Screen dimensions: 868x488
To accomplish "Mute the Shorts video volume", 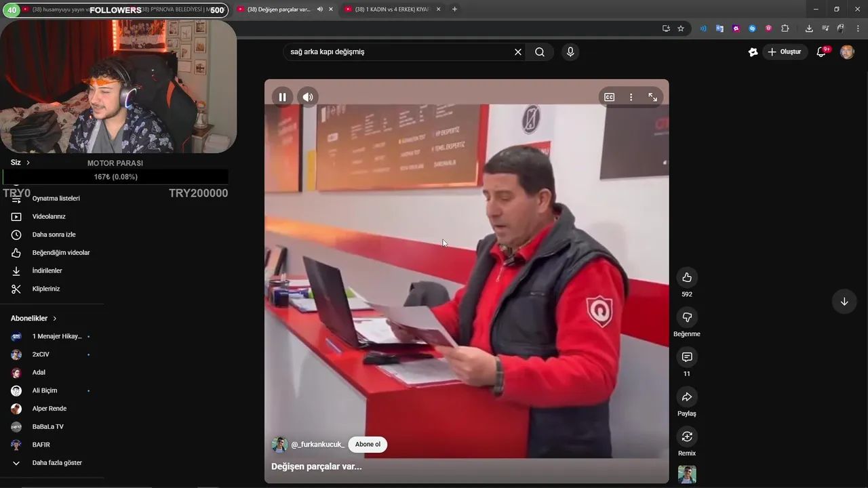I will [x=308, y=97].
